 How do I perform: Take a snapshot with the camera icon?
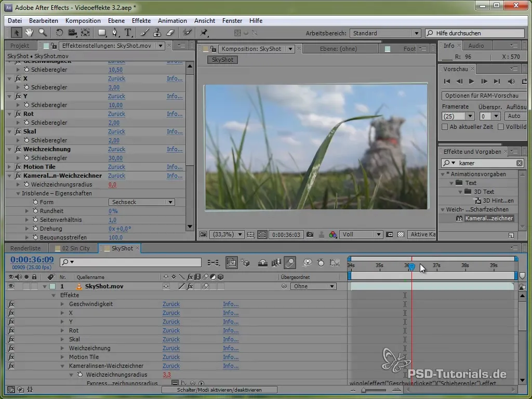pos(310,234)
